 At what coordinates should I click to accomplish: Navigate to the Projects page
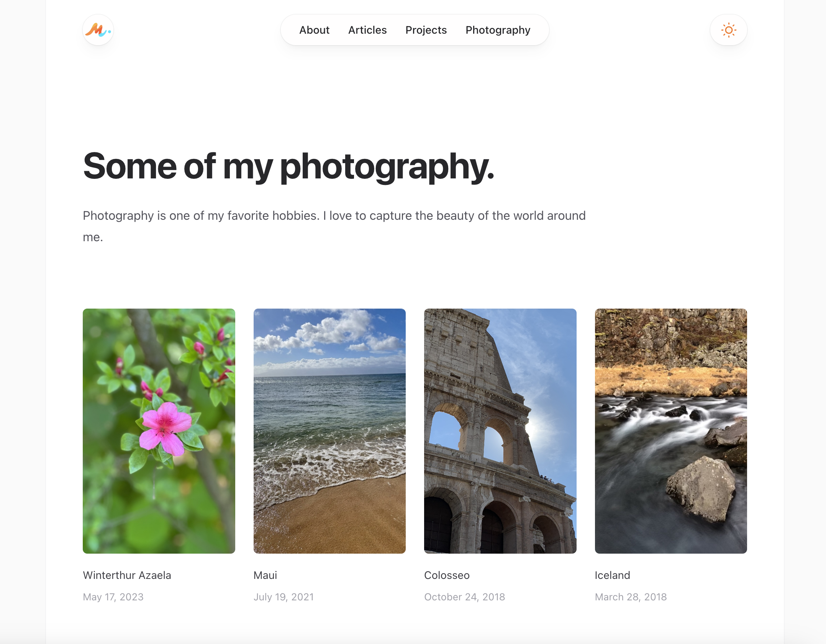pyautogui.click(x=426, y=30)
